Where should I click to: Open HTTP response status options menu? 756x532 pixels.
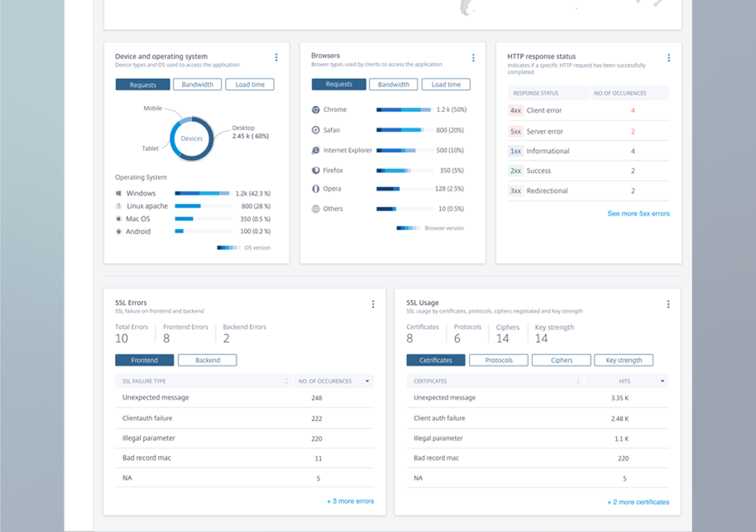click(x=669, y=58)
